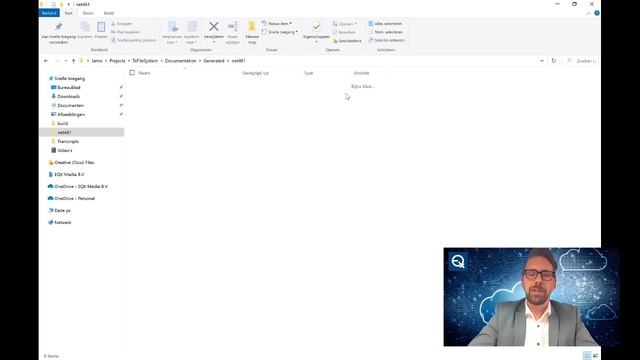
Task: Collapse the ribbon with the chevron
Action: (589, 13)
